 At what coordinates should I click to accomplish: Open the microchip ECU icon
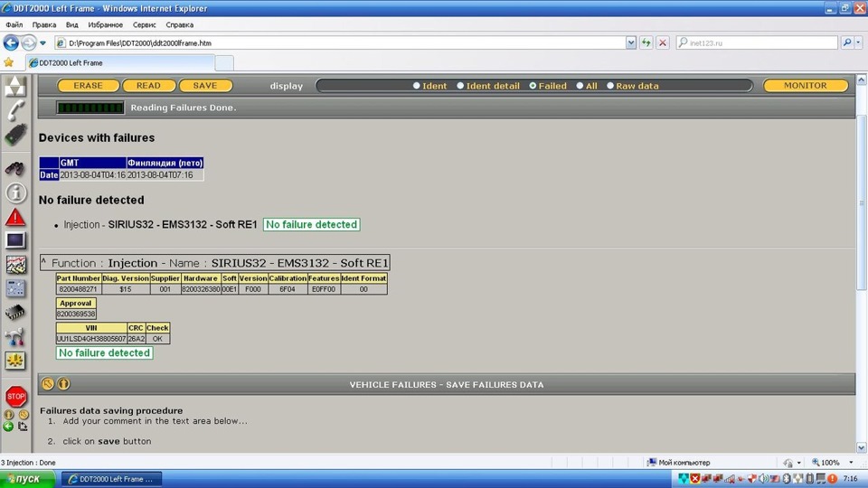pos(15,313)
